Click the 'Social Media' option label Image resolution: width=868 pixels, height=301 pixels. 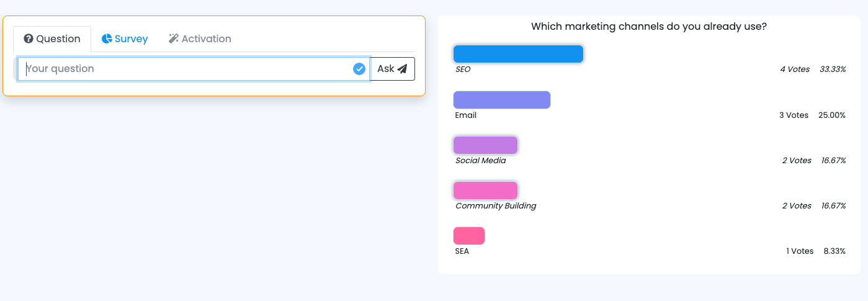480,160
